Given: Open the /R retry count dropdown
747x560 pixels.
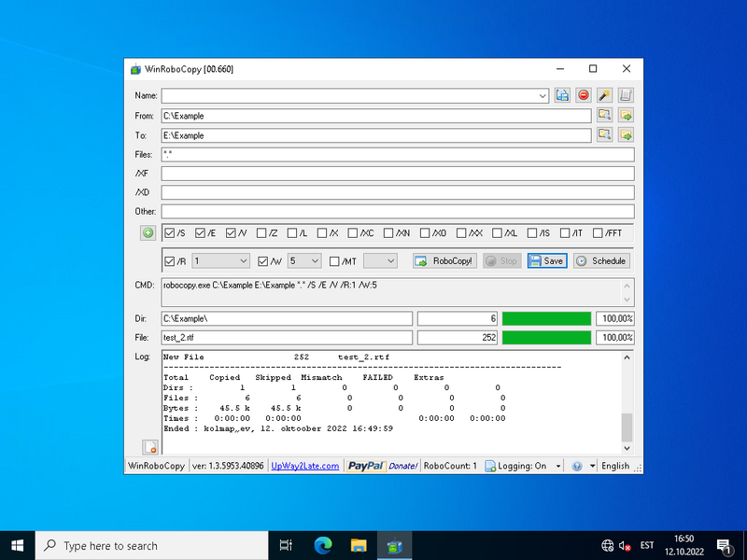Looking at the screenshot, I should [x=244, y=261].
